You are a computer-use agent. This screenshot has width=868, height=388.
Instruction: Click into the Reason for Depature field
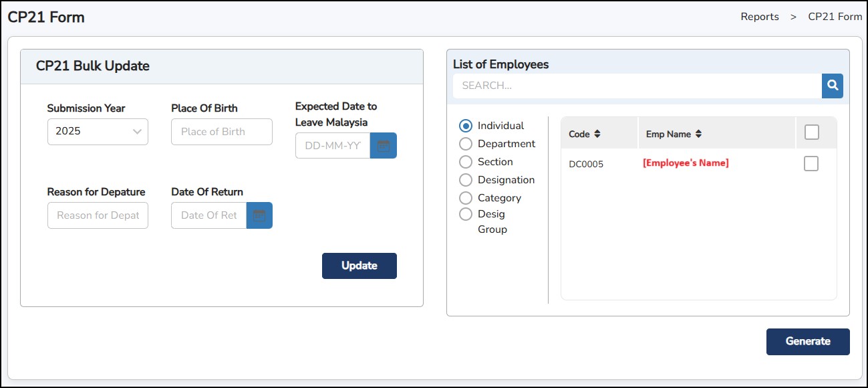click(98, 215)
